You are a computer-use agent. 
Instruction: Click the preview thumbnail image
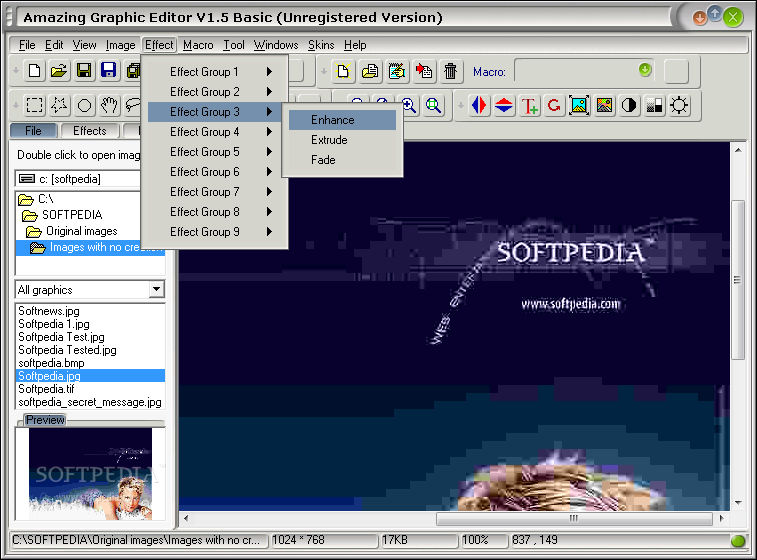click(x=90, y=474)
